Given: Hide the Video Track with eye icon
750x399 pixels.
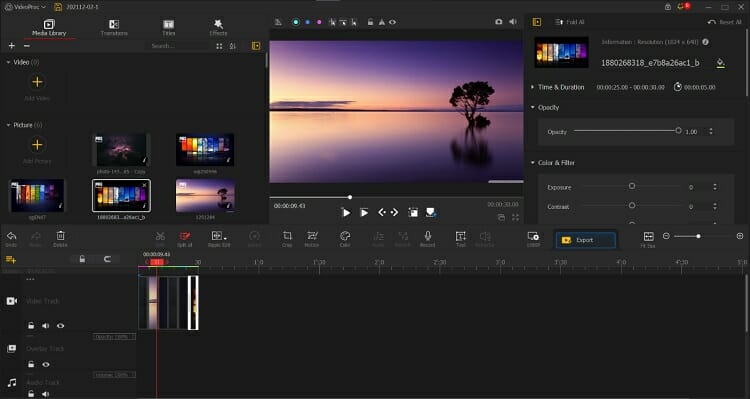Looking at the screenshot, I should (x=60, y=326).
